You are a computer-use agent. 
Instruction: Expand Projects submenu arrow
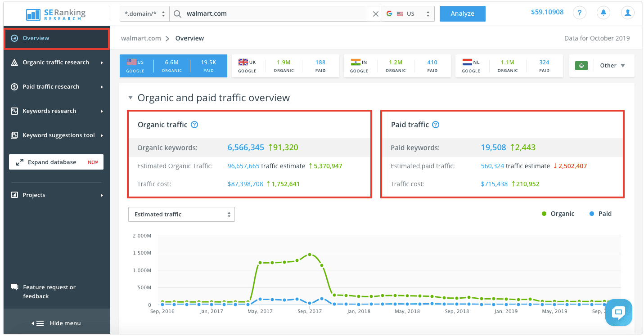click(x=102, y=195)
